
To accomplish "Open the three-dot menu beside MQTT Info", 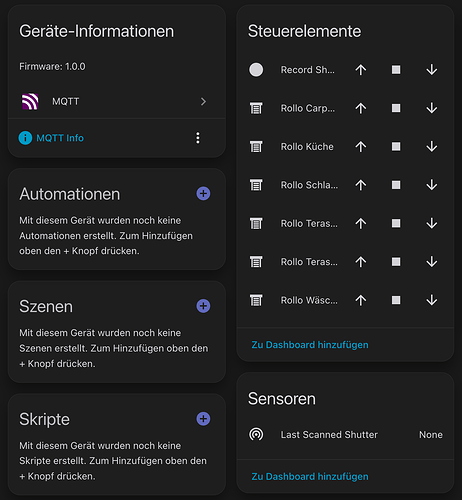I will tap(198, 138).
